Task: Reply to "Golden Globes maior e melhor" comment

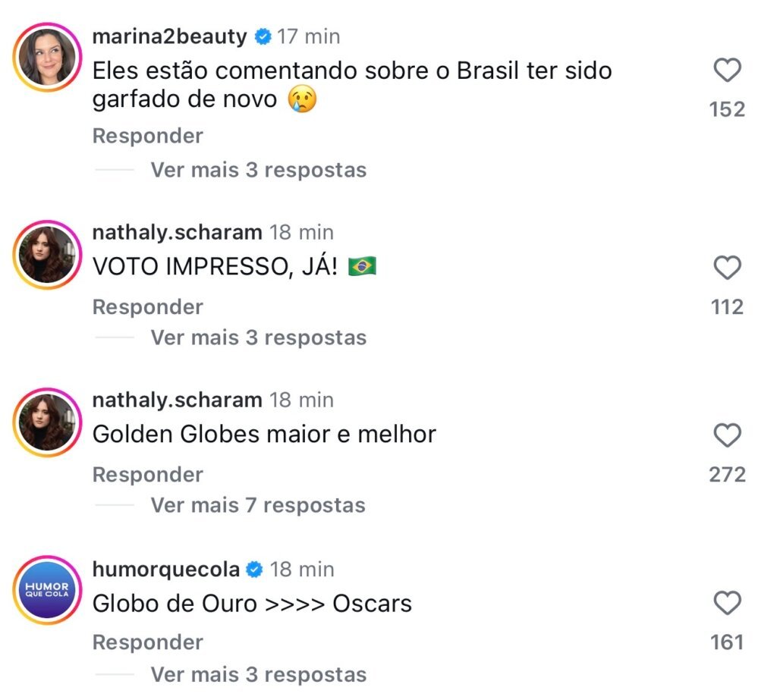Action: (x=147, y=475)
